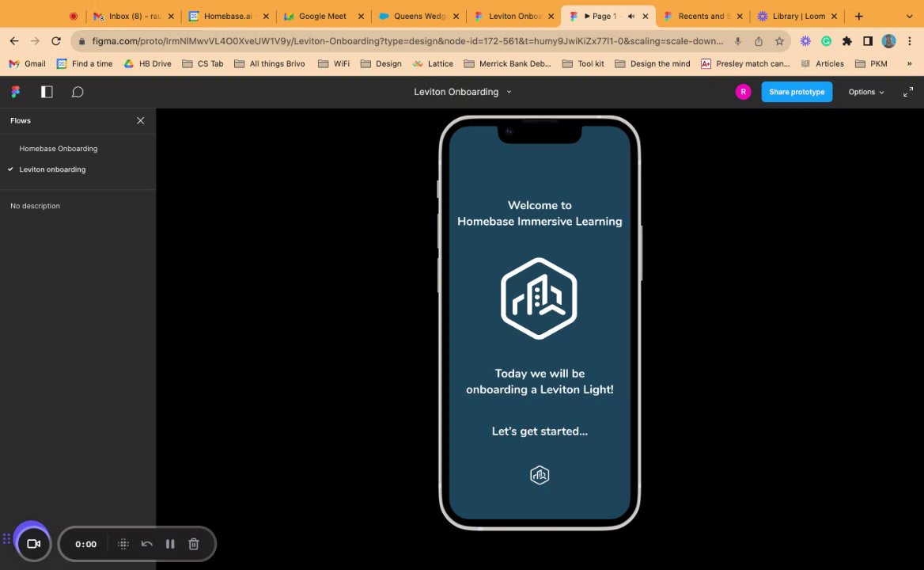This screenshot has width=924, height=570.
Task: Click the share page icon in address bar
Action: click(759, 40)
